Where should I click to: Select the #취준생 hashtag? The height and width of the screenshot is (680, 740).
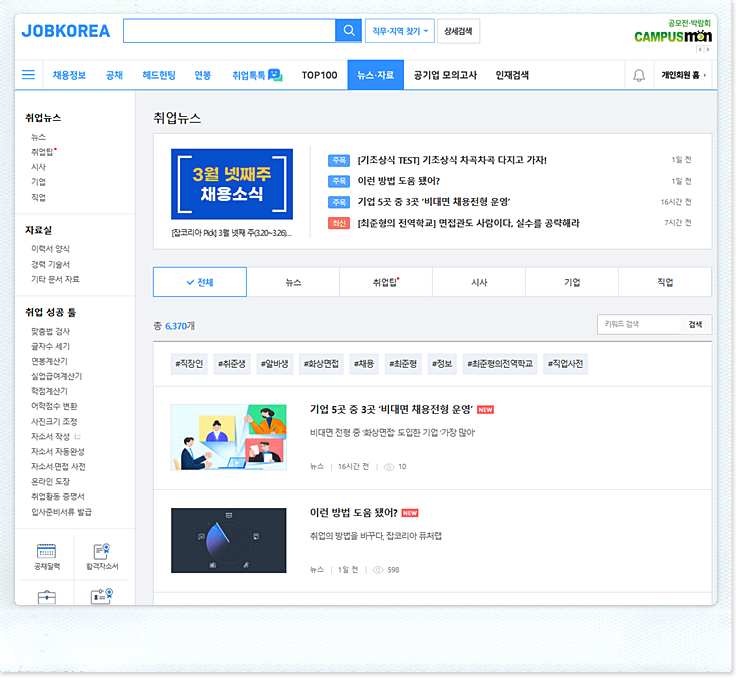[x=232, y=364]
